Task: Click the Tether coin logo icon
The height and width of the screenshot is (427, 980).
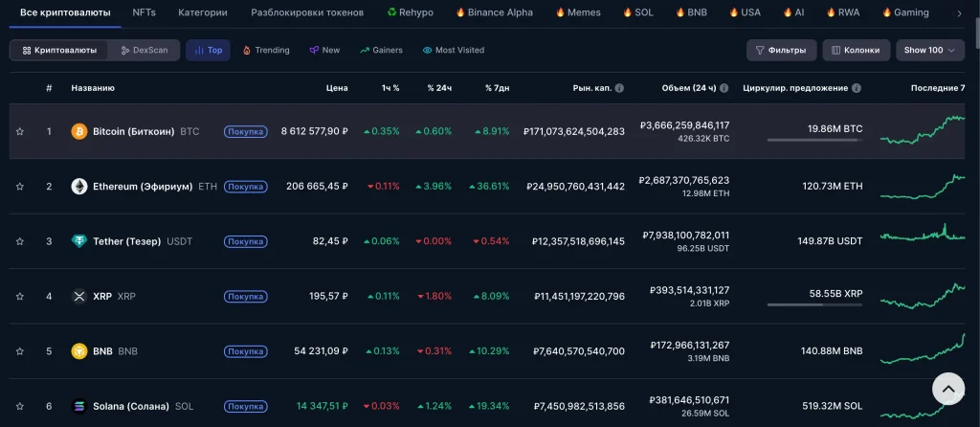Action: click(x=79, y=241)
